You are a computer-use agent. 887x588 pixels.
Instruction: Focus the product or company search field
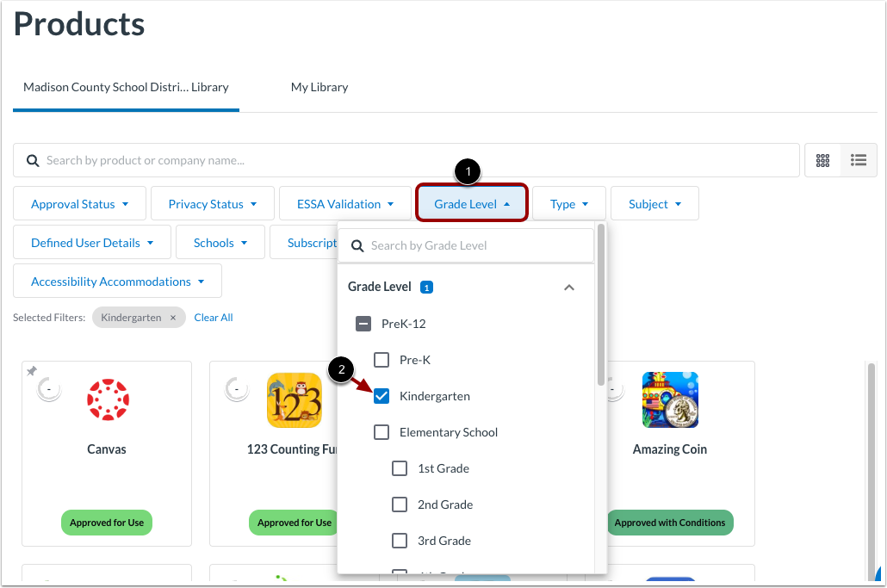pos(406,161)
